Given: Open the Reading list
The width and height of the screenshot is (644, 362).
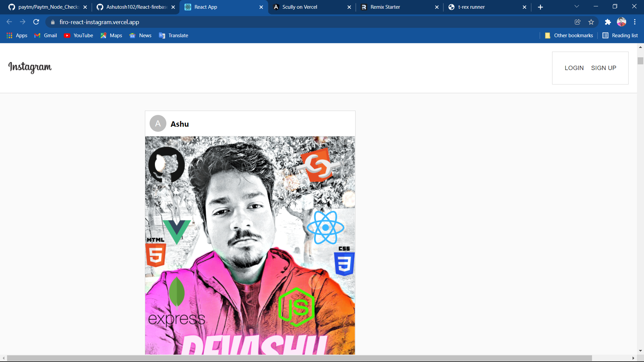Looking at the screenshot, I should pos(620,36).
